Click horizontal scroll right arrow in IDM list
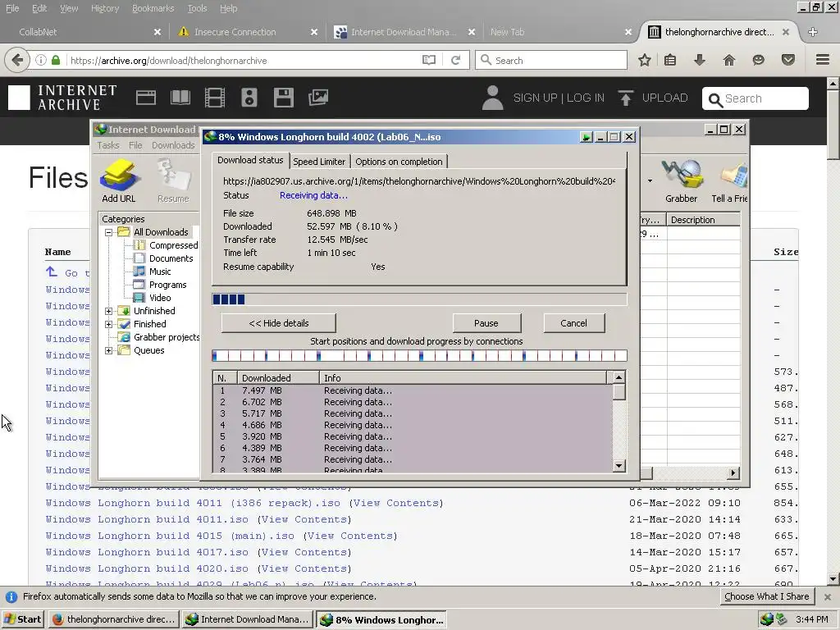The image size is (840, 630). pyautogui.click(x=733, y=473)
